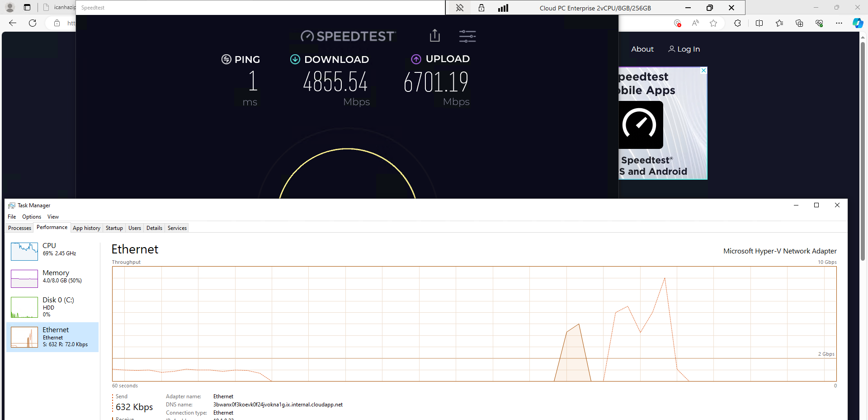The width and height of the screenshot is (868, 420).
Task: Click the connection signal bars icon
Action: point(503,8)
